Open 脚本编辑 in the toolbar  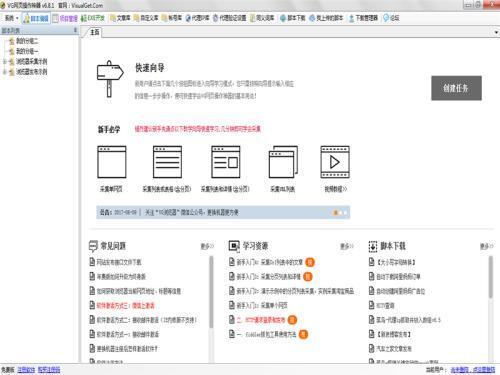(36, 18)
